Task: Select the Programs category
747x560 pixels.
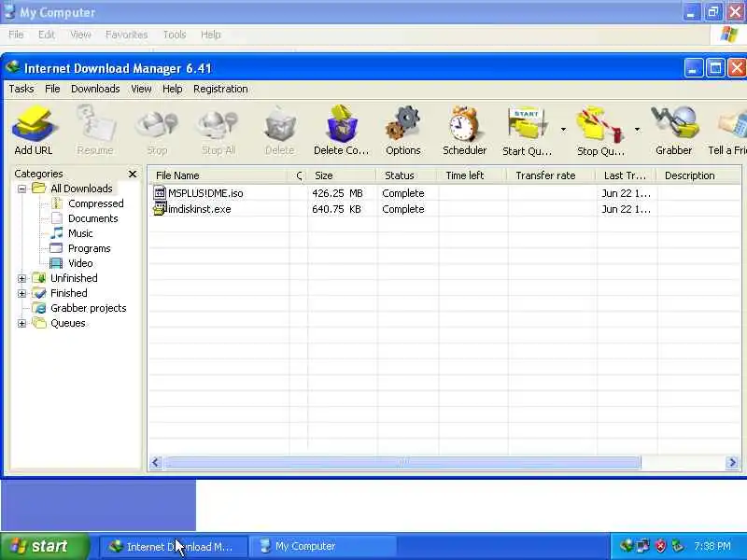Action: pyautogui.click(x=89, y=248)
